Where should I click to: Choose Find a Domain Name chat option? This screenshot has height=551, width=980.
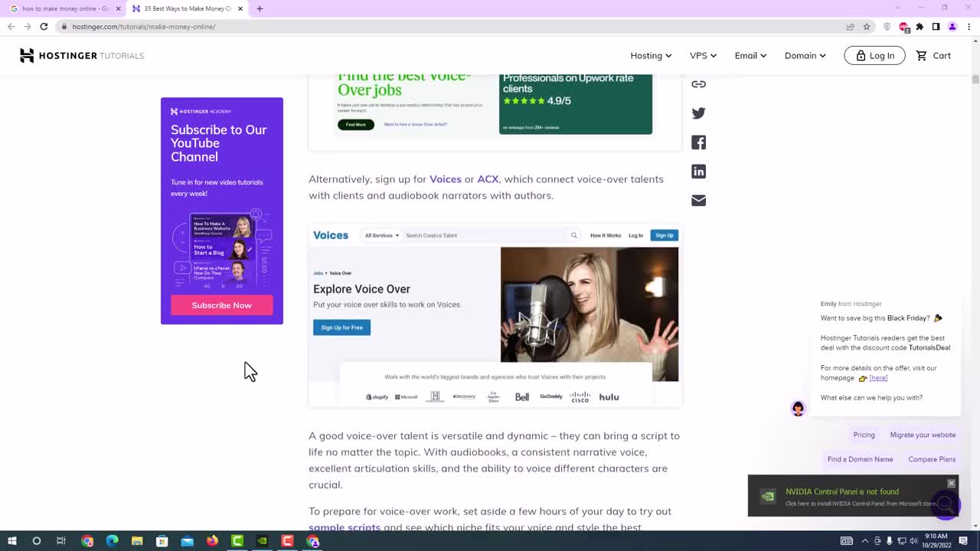(x=860, y=459)
